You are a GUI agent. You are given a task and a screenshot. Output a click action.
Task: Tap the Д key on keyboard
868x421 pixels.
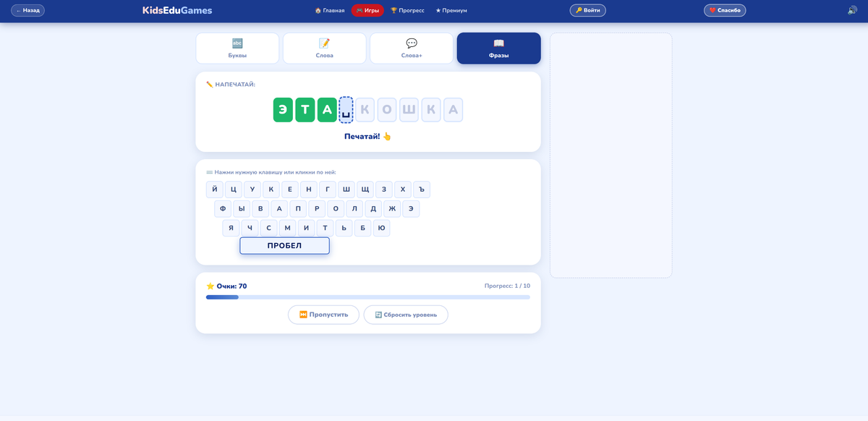pyautogui.click(x=373, y=209)
